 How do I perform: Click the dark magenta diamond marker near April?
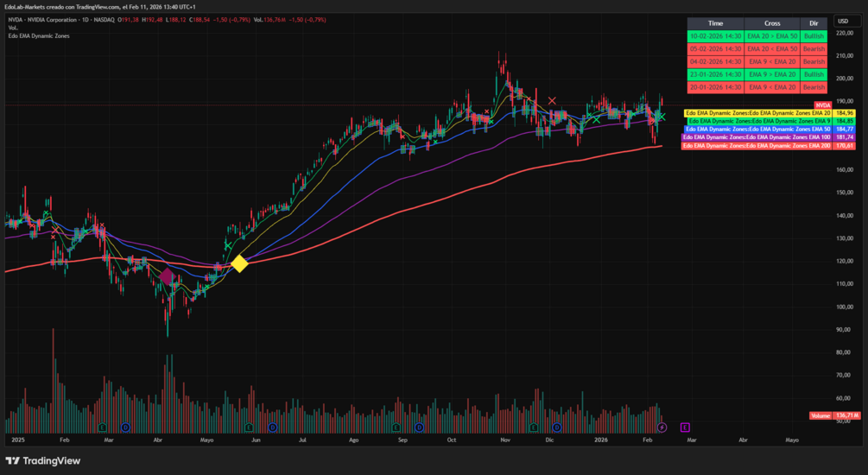[x=168, y=276]
